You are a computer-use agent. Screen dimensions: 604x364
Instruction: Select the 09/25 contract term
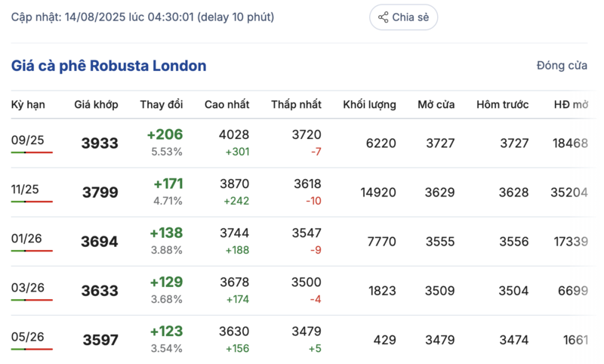(27, 139)
